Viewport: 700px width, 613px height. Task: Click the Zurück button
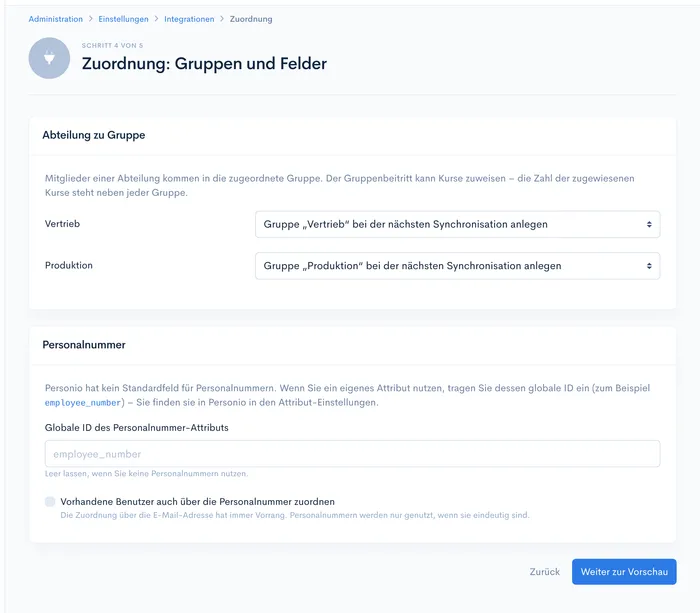click(545, 571)
